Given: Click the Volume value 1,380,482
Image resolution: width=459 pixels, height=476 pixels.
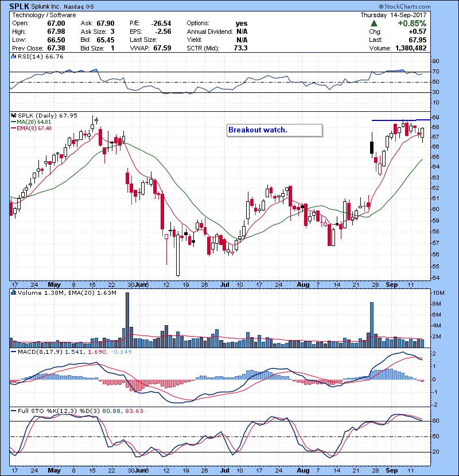Looking at the screenshot, I should point(411,48).
